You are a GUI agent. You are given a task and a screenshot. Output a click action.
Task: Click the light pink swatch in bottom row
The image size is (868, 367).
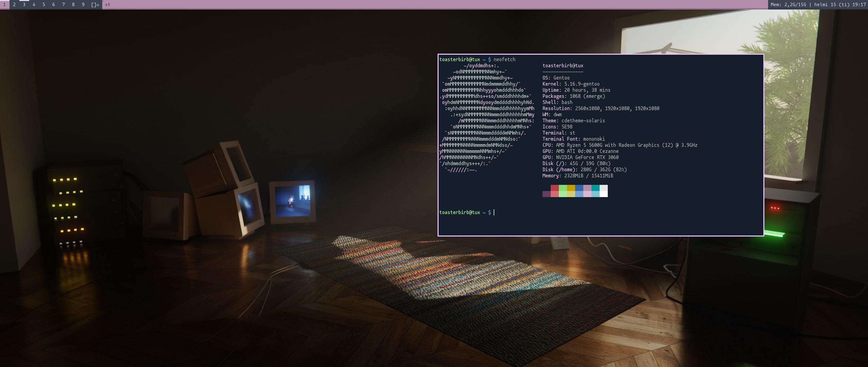tap(587, 194)
